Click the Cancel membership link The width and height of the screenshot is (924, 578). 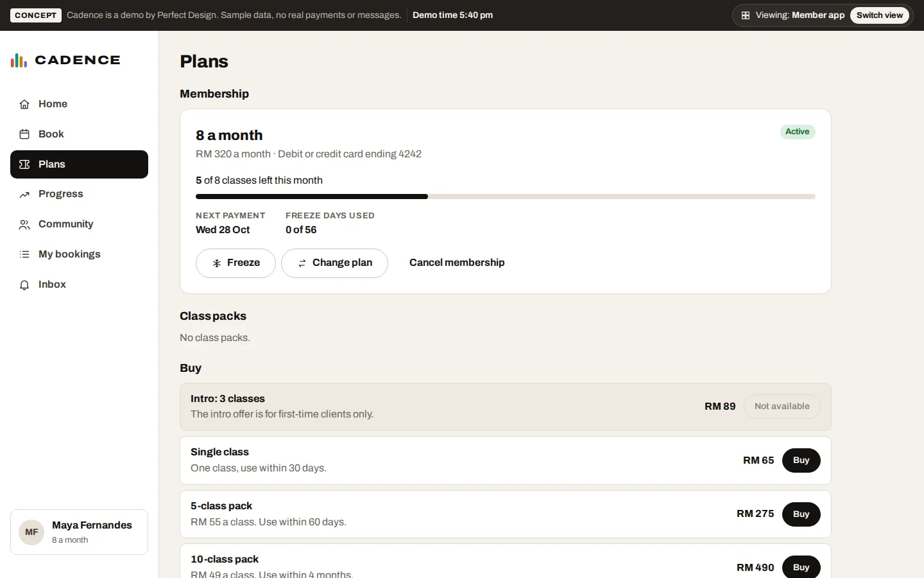(x=457, y=263)
